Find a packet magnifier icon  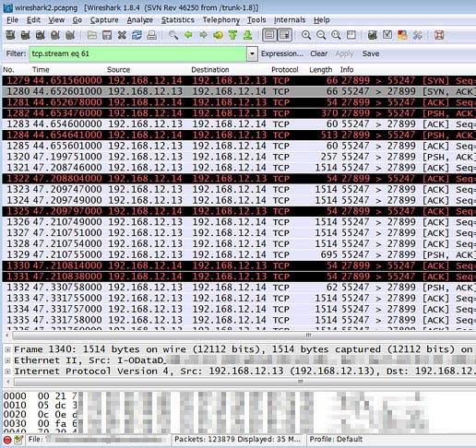tap(173, 35)
